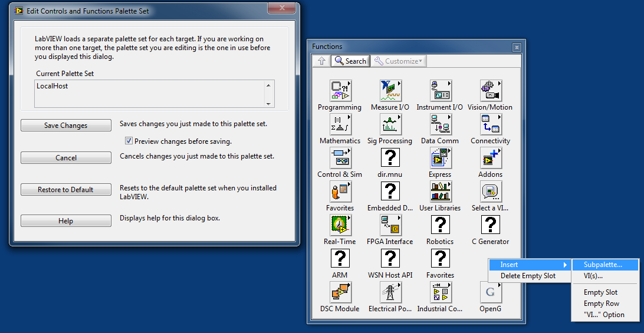Click the Select a VI... icon
This screenshot has height=333, width=644.
[x=491, y=192]
